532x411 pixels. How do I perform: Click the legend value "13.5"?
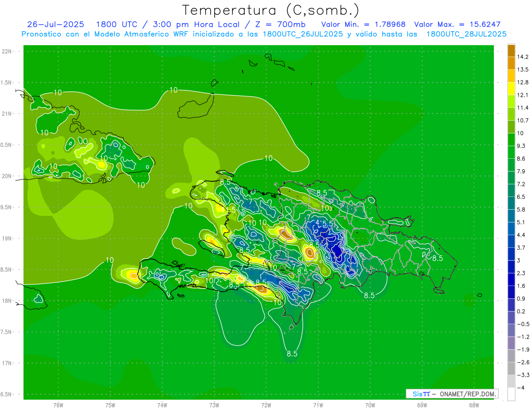coord(522,70)
